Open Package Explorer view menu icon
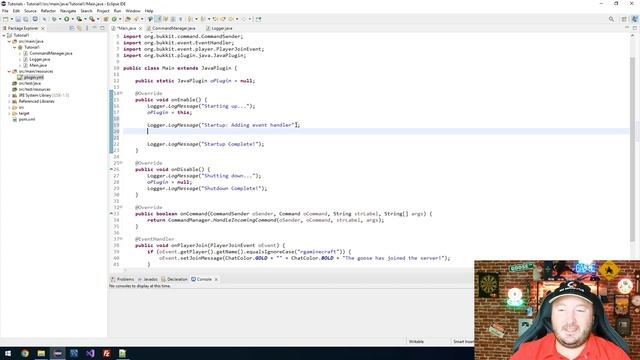Viewport: 640px width, 360px height. (x=87, y=28)
